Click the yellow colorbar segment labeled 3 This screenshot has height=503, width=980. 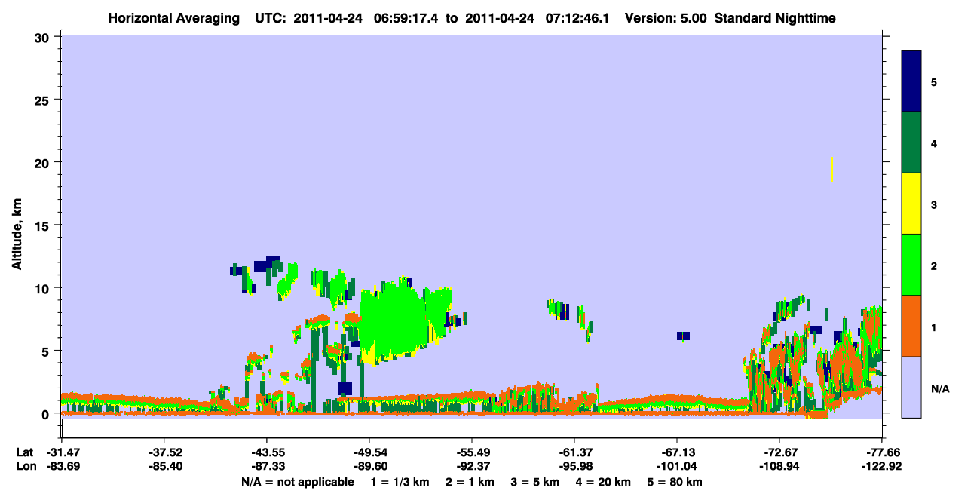tap(911, 204)
